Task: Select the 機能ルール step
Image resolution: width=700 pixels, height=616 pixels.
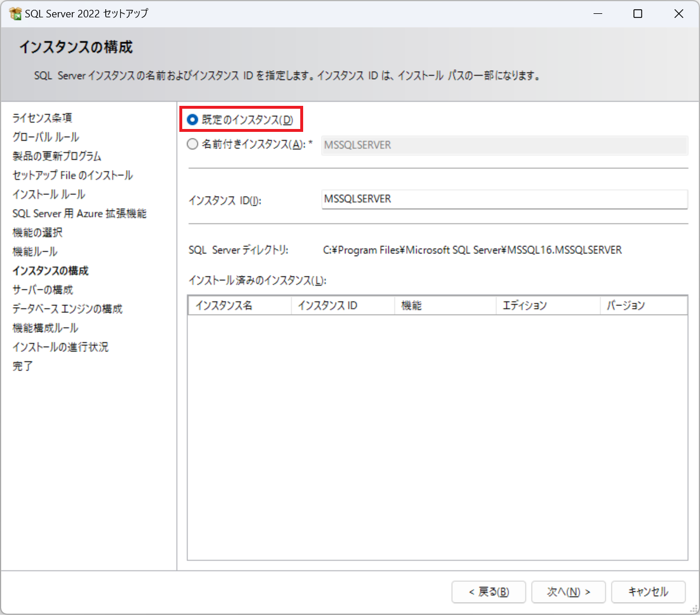Action: pyautogui.click(x=35, y=252)
